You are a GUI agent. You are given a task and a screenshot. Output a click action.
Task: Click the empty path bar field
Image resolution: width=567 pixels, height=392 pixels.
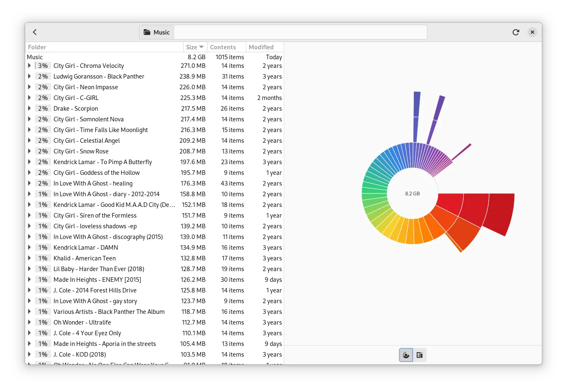pos(300,32)
